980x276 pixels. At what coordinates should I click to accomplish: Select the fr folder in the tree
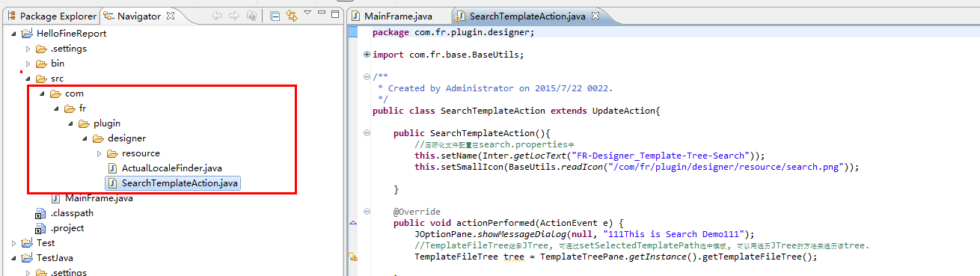(x=75, y=108)
